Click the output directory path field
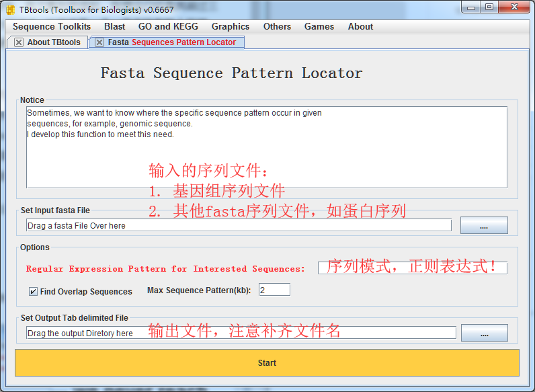The width and height of the screenshot is (535, 392). tap(241, 333)
